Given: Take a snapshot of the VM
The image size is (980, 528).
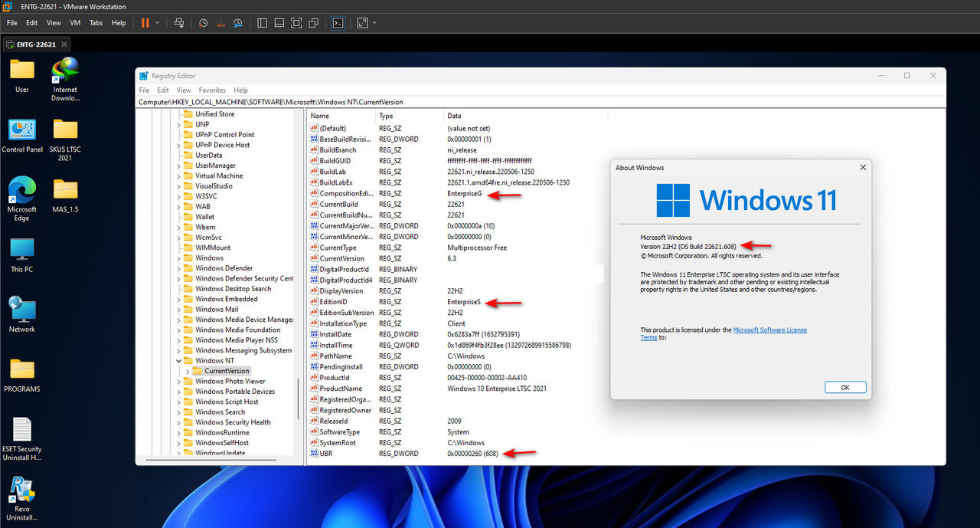Looking at the screenshot, I should point(203,23).
